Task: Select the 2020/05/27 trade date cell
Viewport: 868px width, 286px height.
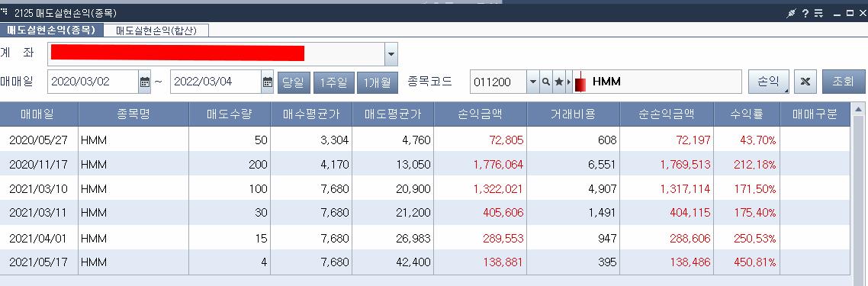Action: 38,140
